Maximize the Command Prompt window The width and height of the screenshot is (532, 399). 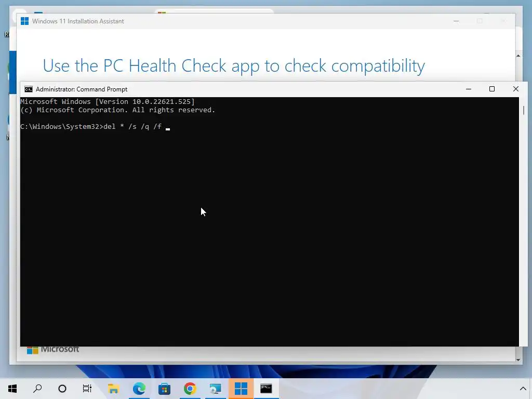coord(492,89)
